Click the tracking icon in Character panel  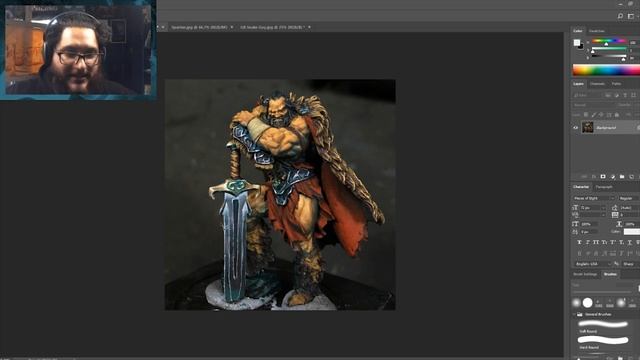(615, 215)
